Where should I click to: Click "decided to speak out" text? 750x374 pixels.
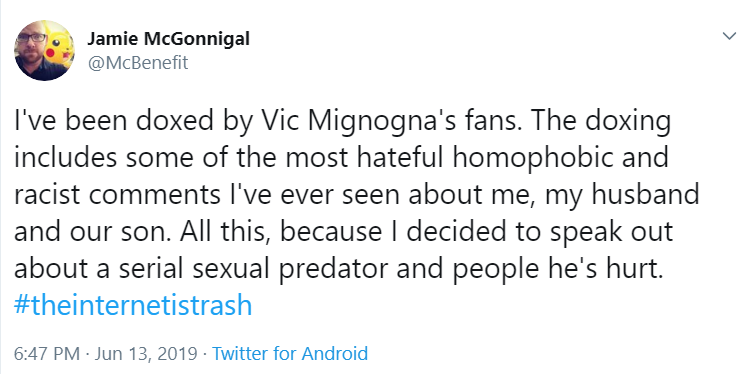540,232
